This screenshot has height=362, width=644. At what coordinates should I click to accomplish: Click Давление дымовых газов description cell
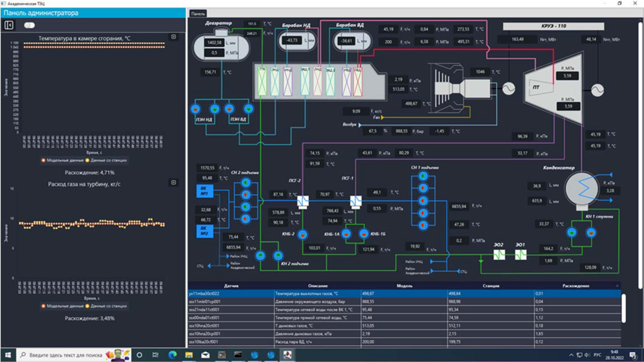point(318,334)
